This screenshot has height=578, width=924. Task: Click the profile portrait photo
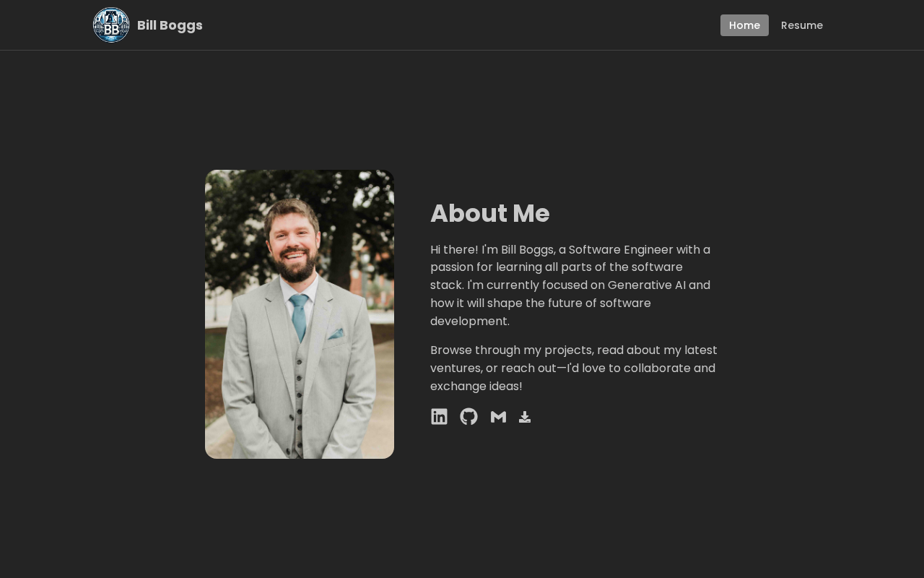(x=300, y=314)
